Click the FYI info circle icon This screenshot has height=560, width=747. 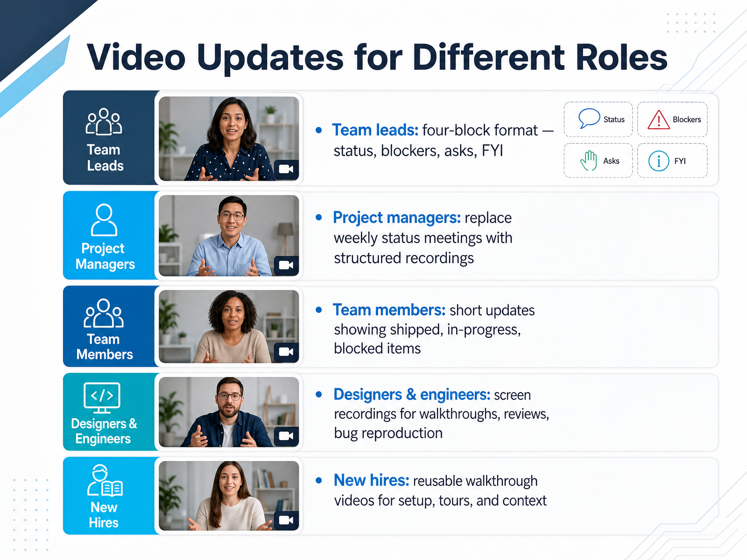(x=659, y=161)
